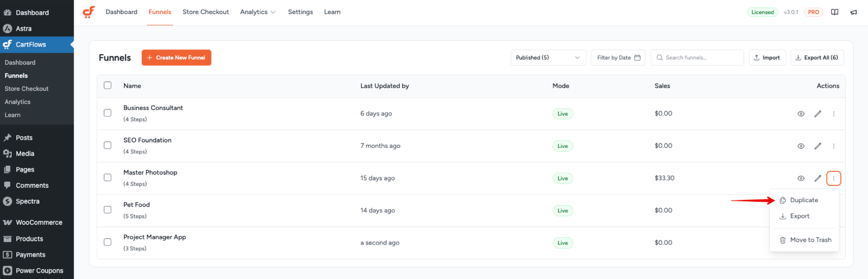Screen dimensions: 868x279
Task: Expand the Analytics top menu
Action: pyautogui.click(x=258, y=12)
